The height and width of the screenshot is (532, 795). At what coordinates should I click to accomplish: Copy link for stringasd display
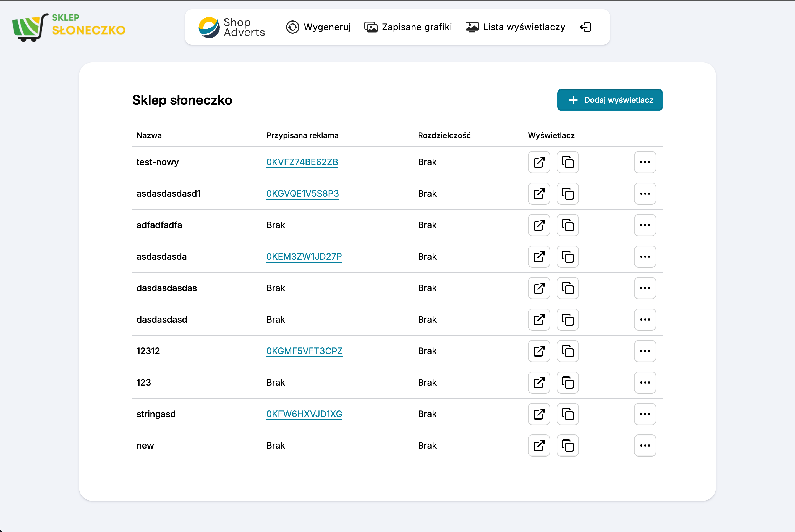point(568,414)
